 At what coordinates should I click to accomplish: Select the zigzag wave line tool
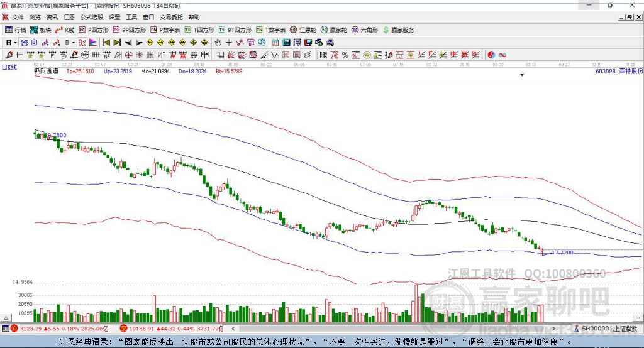[x=275, y=55]
